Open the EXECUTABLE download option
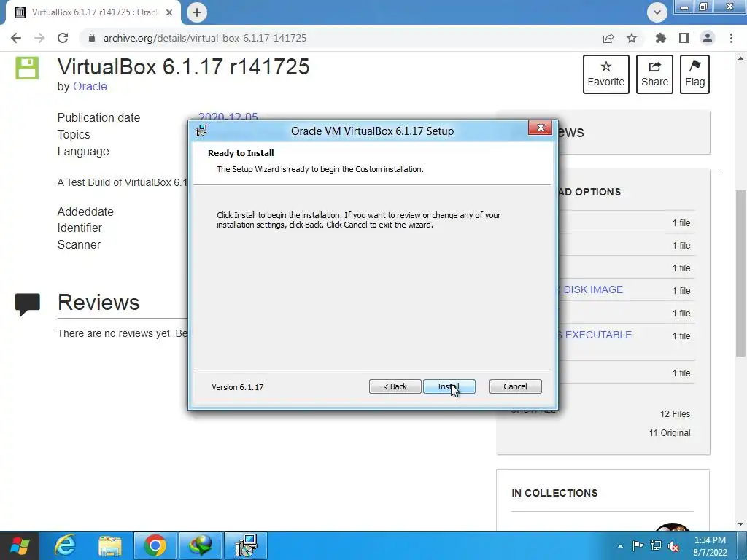Screen dimensions: 747x560 (x=598, y=335)
